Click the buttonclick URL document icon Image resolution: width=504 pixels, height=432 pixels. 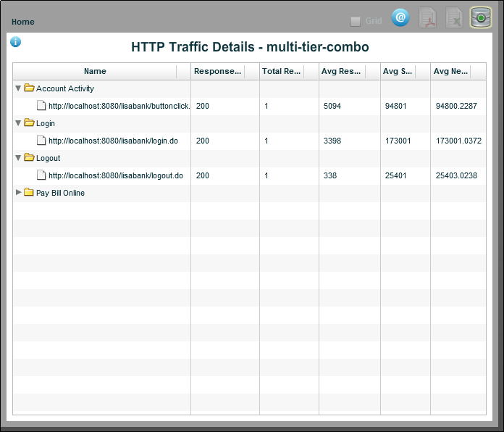point(41,105)
